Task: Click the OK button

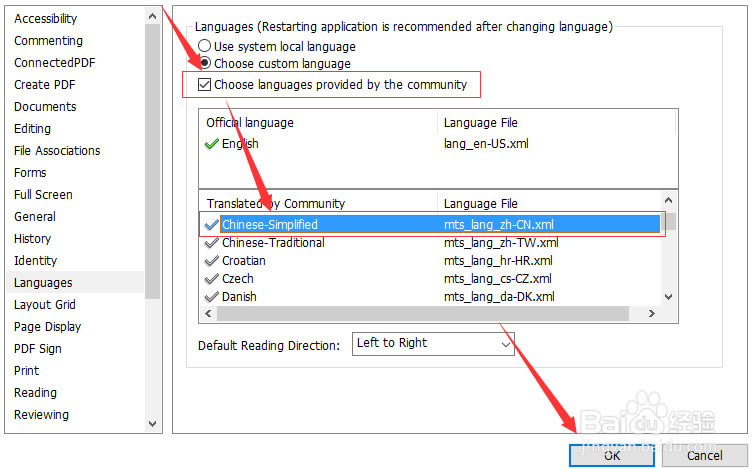Action: 612,456
